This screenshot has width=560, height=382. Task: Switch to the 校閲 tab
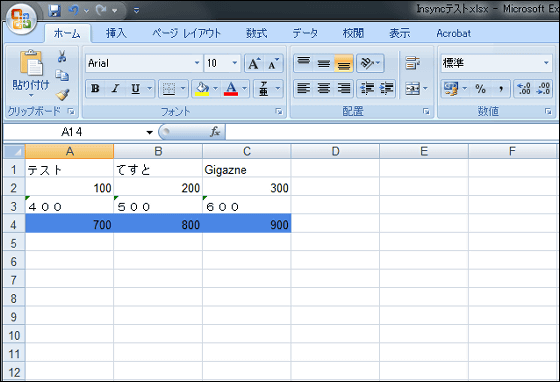(353, 34)
